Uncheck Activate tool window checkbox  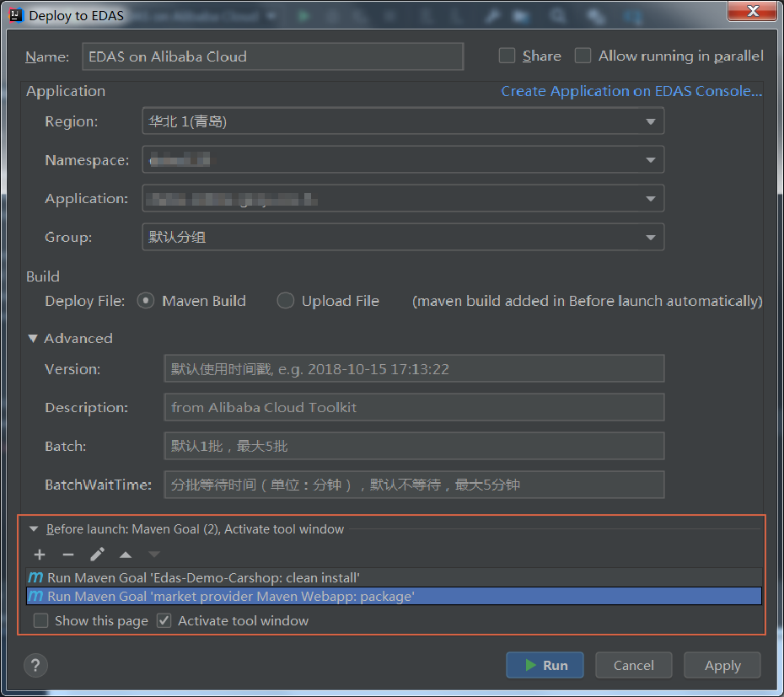164,620
